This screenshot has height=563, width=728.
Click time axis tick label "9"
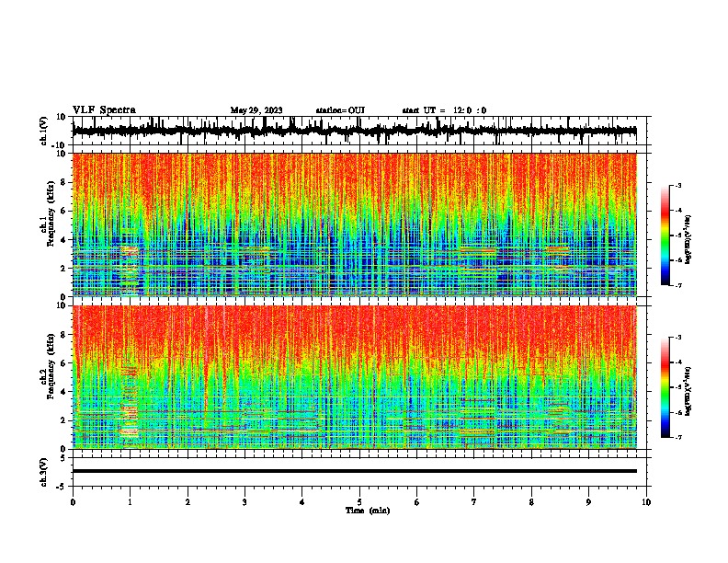[588, 502]
